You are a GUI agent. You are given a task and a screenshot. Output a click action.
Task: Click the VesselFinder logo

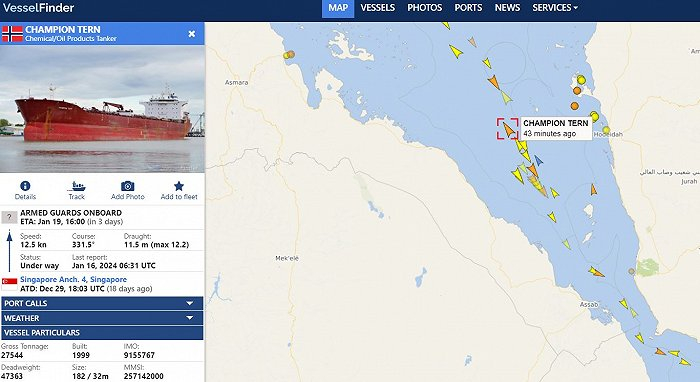point(38,8)
